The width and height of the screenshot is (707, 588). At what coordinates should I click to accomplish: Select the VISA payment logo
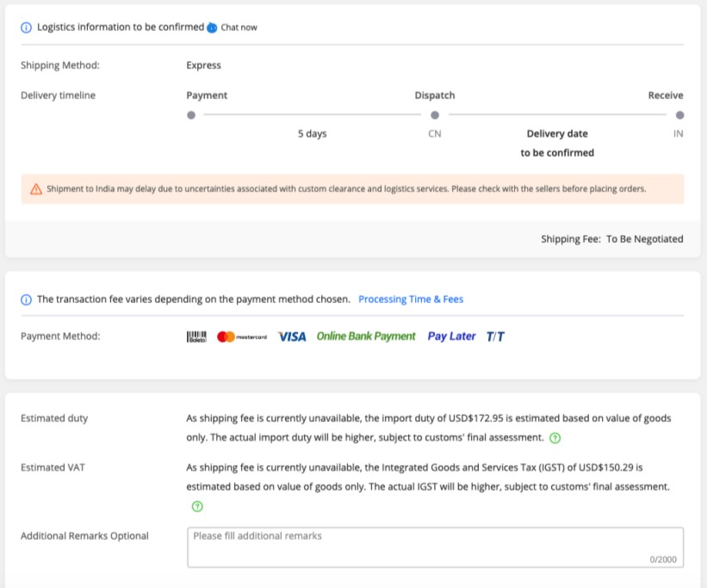[292, 337]
